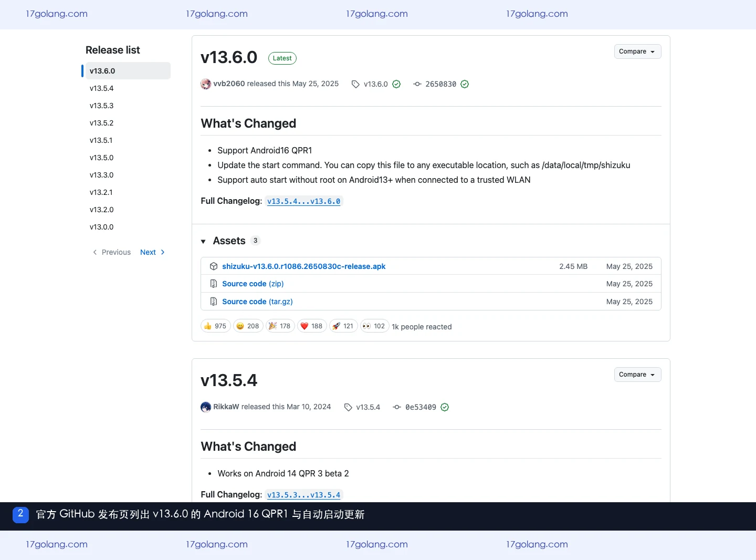Open the Source code (zip) link
Image resolution: width=756 pixels, height=560 pixels.
tap(253, 284)
